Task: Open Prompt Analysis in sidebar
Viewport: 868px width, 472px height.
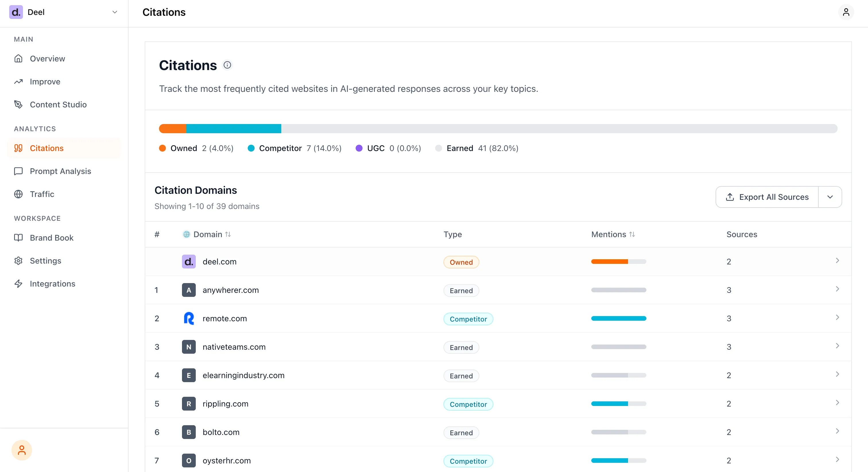Action: point(60,171)
